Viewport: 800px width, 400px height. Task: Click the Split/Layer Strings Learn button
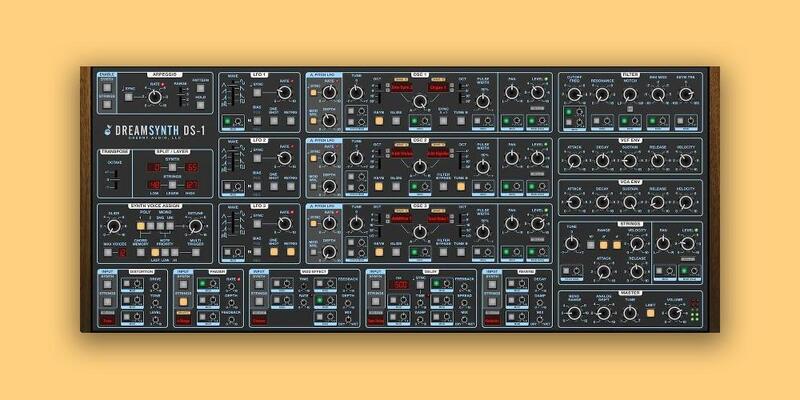(172, 184)
